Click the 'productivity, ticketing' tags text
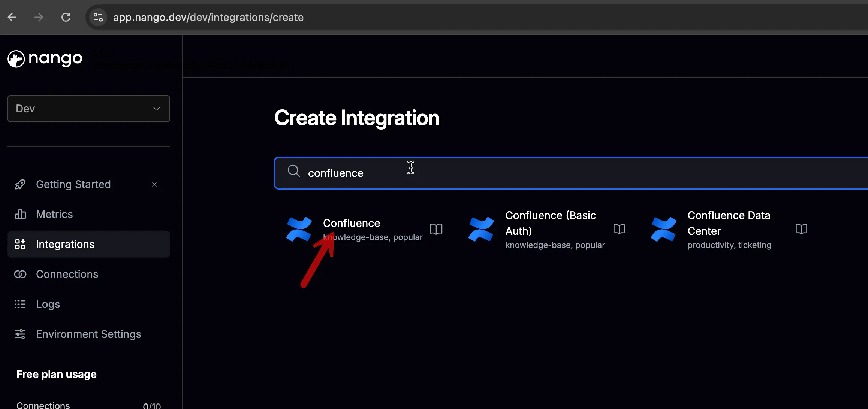This screenshot has width=868, height=409. click(x=729, y=245)
